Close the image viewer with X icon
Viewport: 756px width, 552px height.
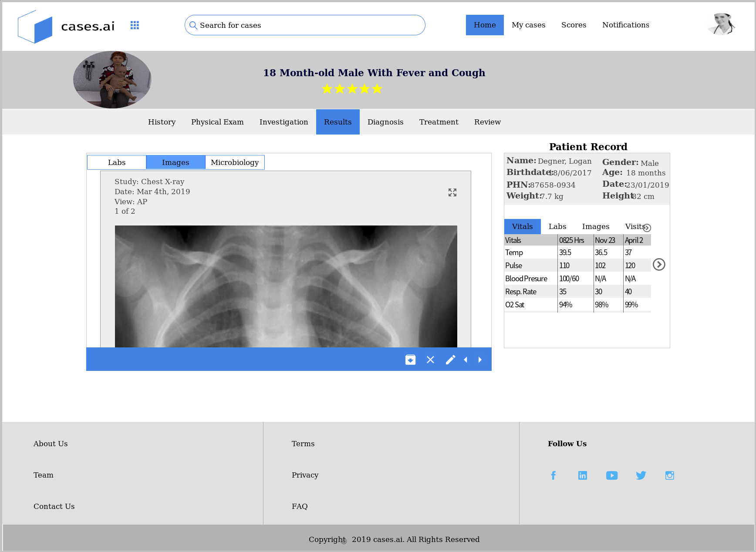click(430, 360)
